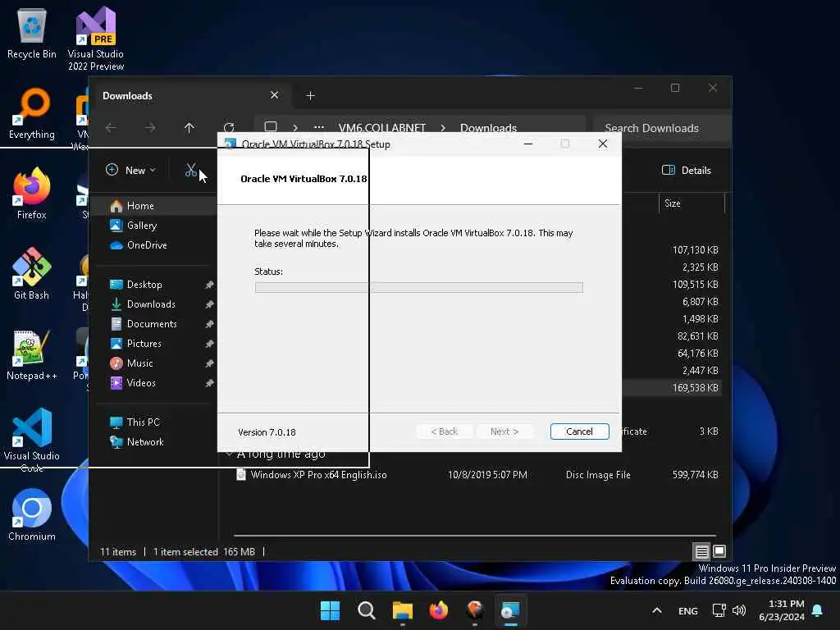Viewport: 840px width, 630px height.
Task: Click the Search Downloads field
Action: (x=662, y=128)
